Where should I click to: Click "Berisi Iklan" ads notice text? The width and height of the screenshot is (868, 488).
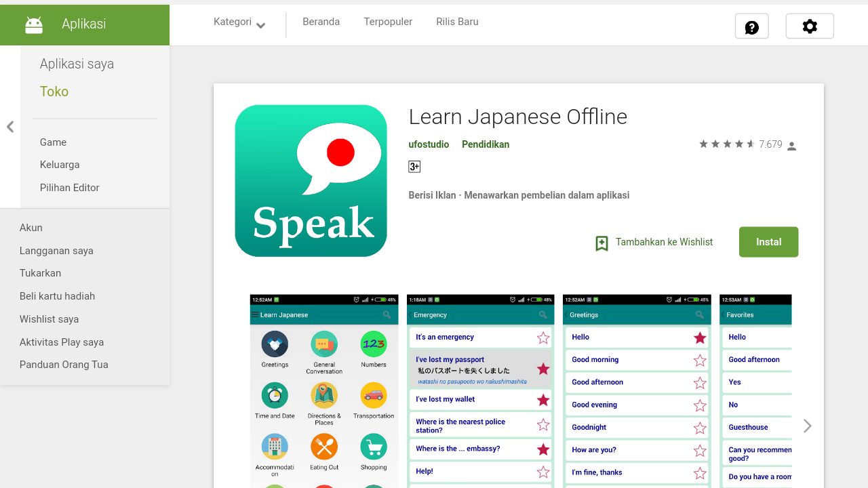point(432,195)
